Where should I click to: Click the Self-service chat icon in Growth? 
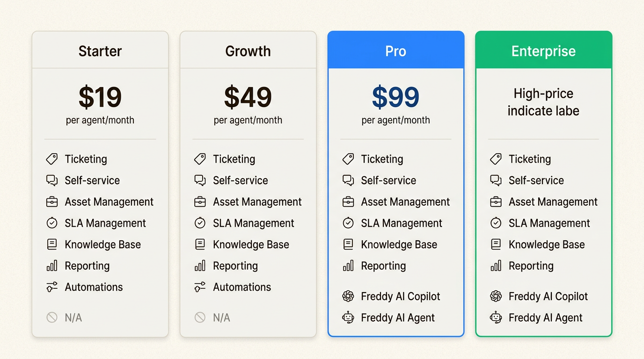[200, 180]
